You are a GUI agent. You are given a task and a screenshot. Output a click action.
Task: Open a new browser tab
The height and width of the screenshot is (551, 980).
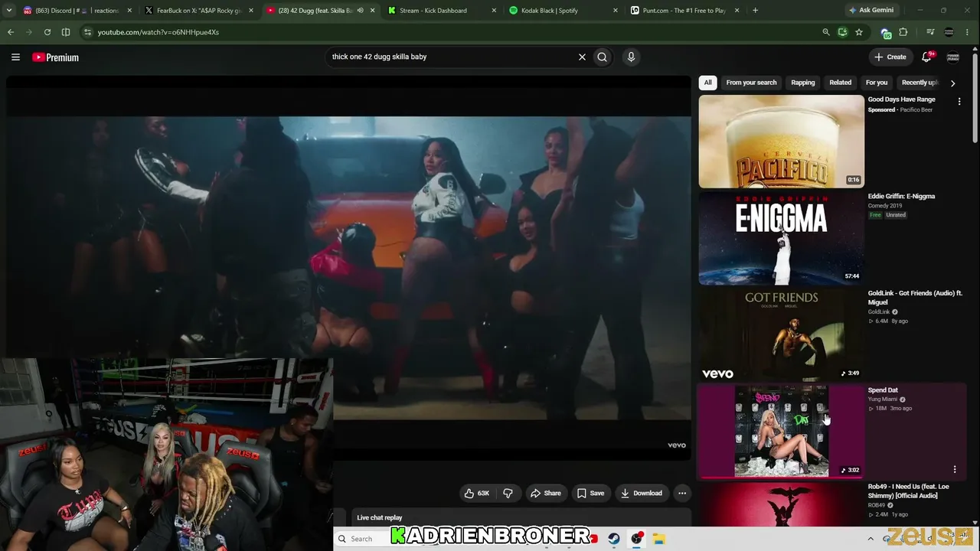[x=755, y=11]
